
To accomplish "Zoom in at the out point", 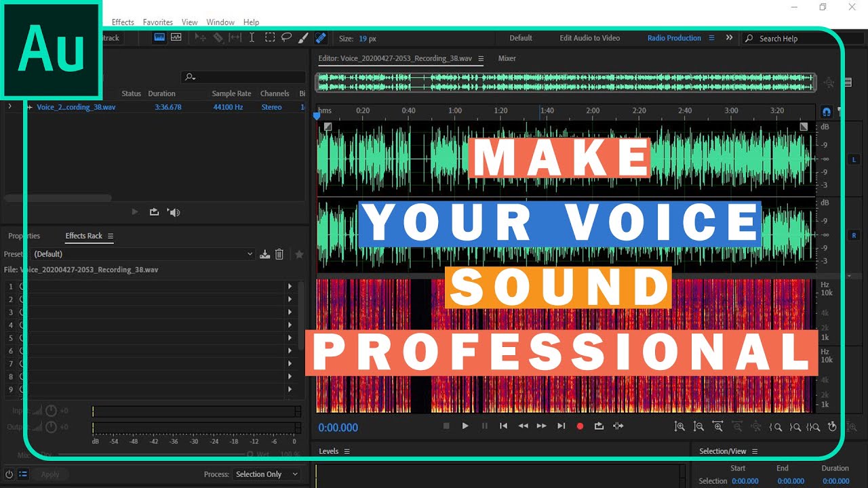I will click(x=795, y=426).
